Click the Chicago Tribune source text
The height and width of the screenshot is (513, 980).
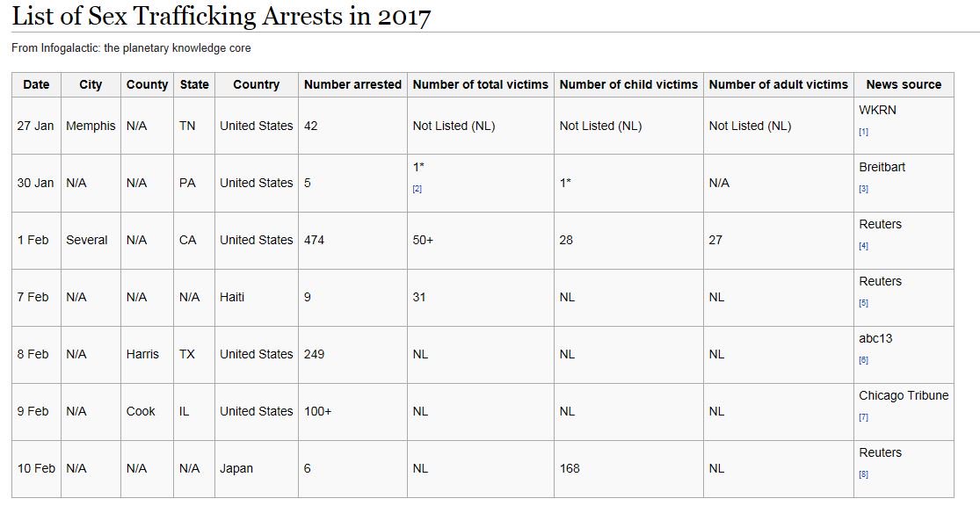pos(904,395)
